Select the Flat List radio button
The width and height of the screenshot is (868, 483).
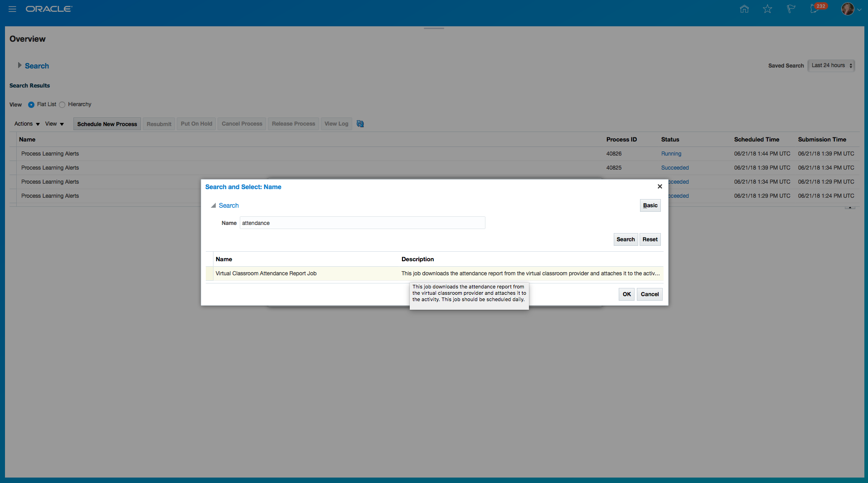point(31,105)
